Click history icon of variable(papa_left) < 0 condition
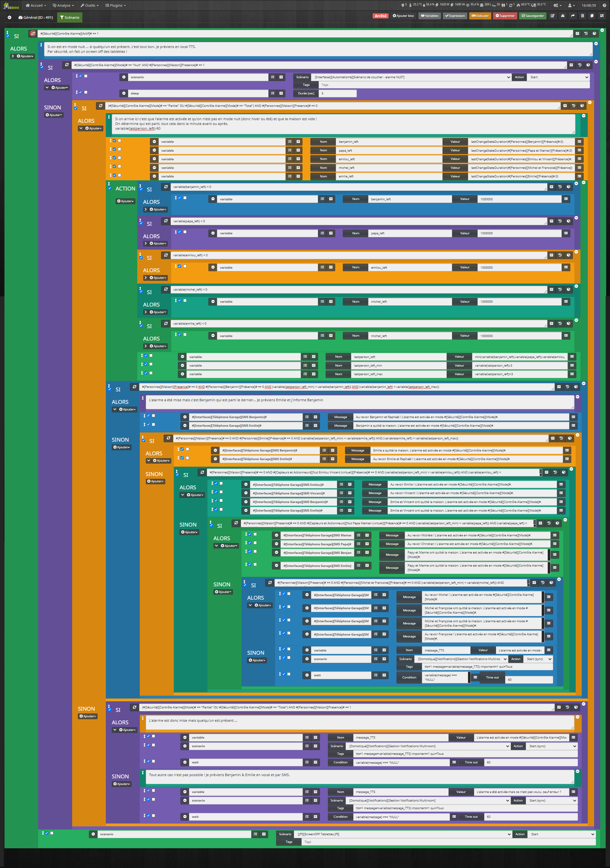The width and height of the screenshot is (610, 868). [560, 221]
